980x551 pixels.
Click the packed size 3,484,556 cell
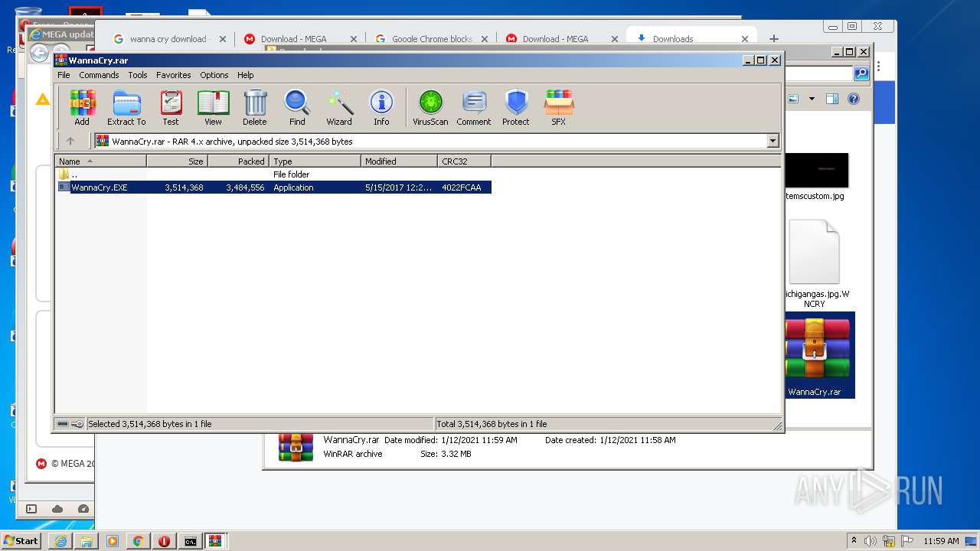[245, 187]
